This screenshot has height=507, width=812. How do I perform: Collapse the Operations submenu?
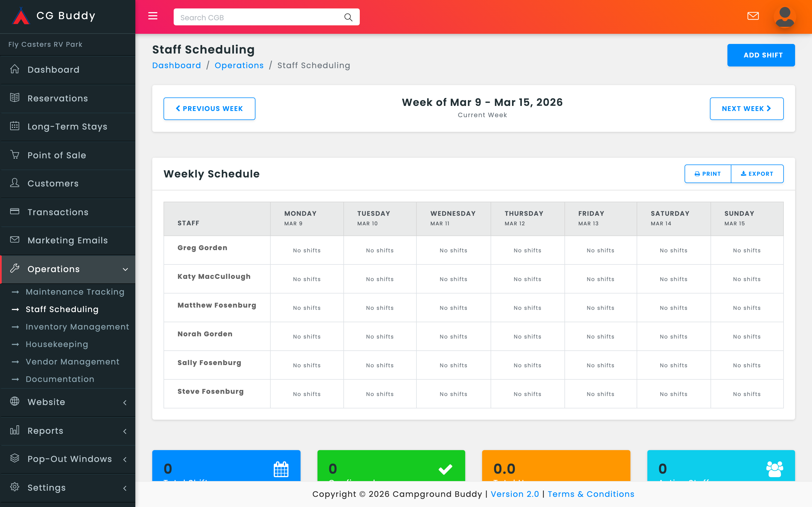[125, 269]
